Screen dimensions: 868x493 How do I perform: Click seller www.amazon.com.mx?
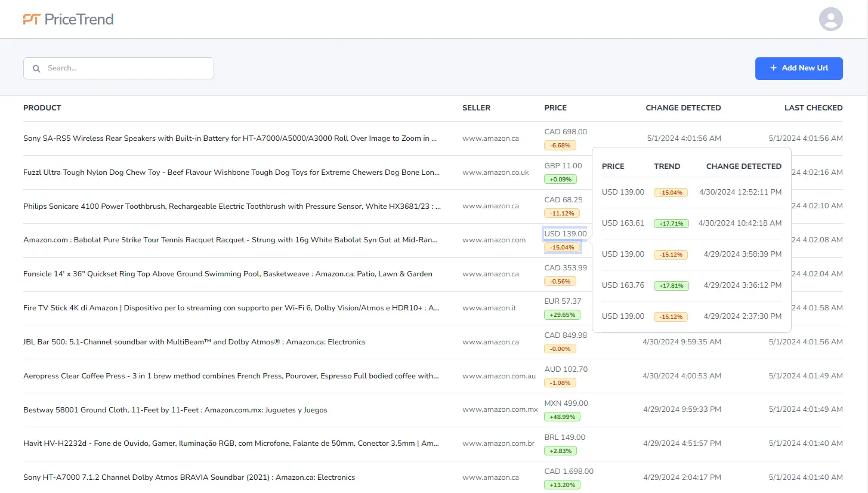(x=500, y=410)
